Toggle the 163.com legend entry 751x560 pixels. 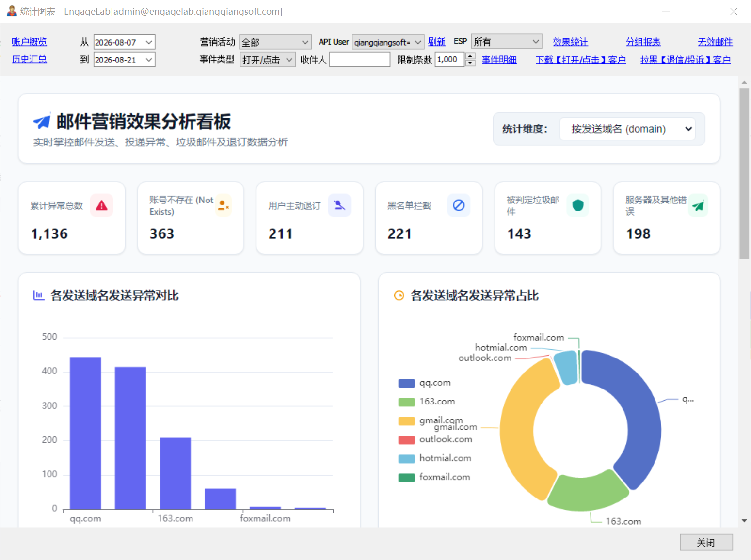tap(427, 402)
